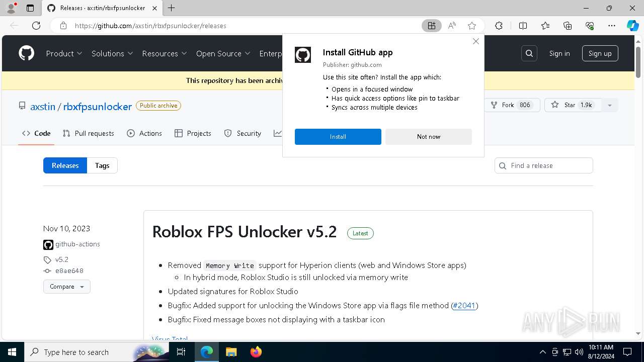The width and height of the screenshot is (644, 362).
Task: Open the github-actions author link
Action: pyautogui.click(x=77, y=244)
